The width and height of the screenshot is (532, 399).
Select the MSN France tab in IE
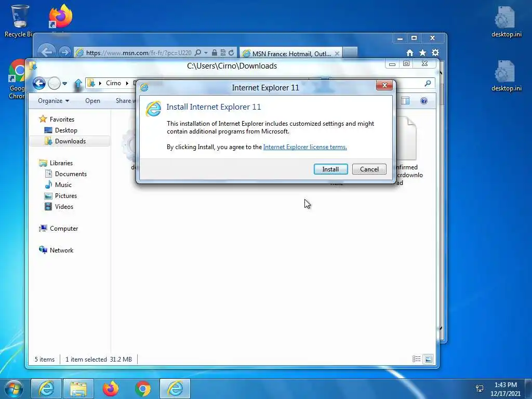pyautogui.click(x=291, y=54)
